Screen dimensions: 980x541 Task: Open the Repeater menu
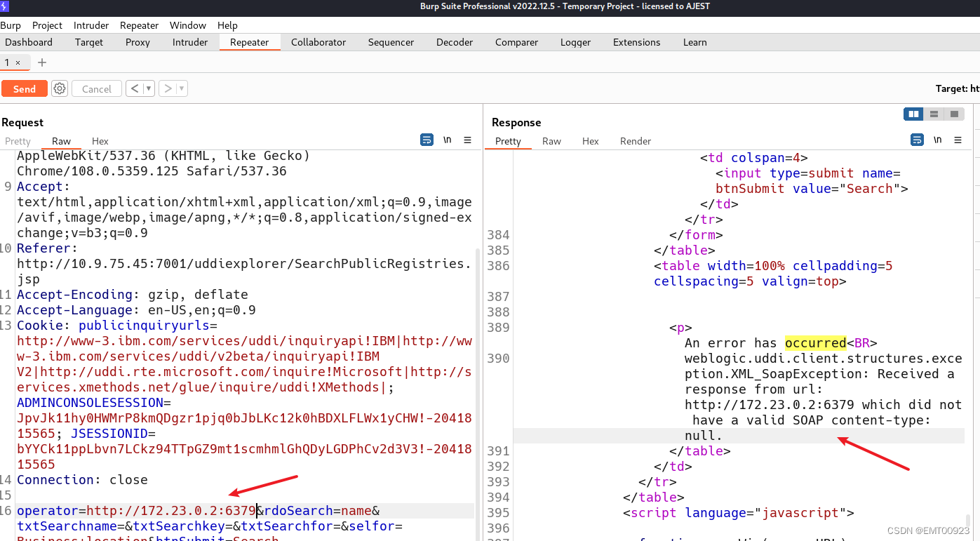[x=139, y=25]
